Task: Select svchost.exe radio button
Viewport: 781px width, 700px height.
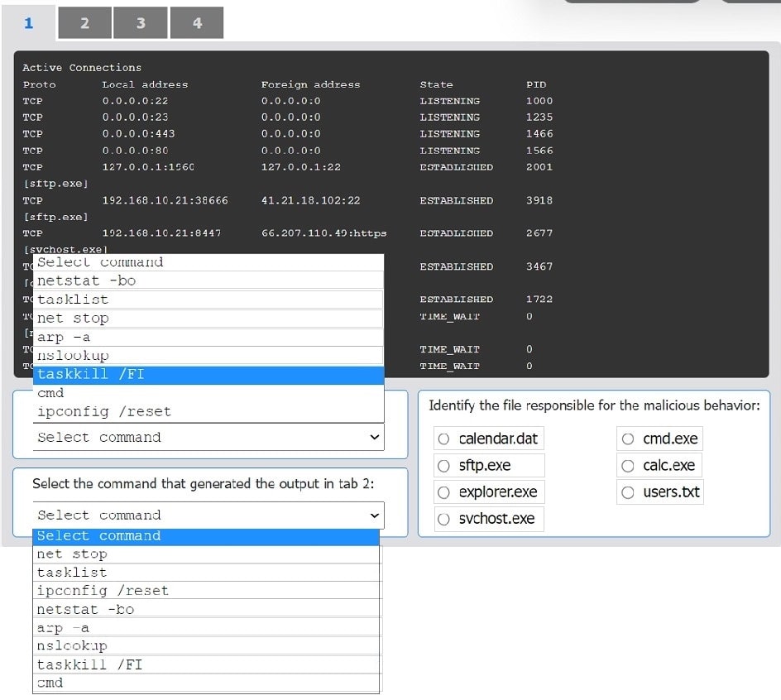Action: point(443,519)
